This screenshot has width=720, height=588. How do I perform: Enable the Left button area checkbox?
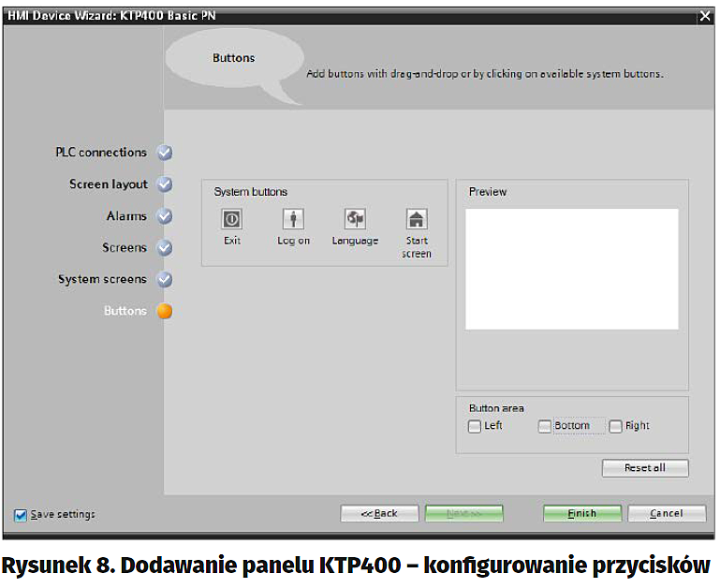475,426
